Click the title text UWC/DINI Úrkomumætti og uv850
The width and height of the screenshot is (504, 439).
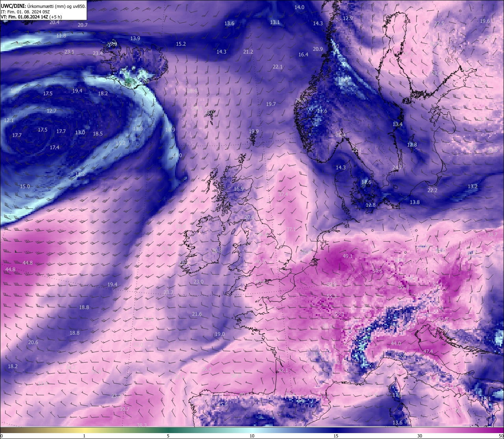(x=43, y=6)
